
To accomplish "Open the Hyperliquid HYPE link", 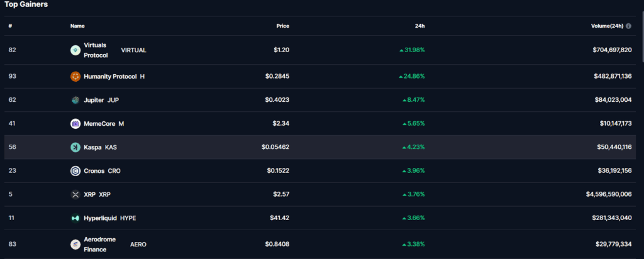I will click(109, 218).
